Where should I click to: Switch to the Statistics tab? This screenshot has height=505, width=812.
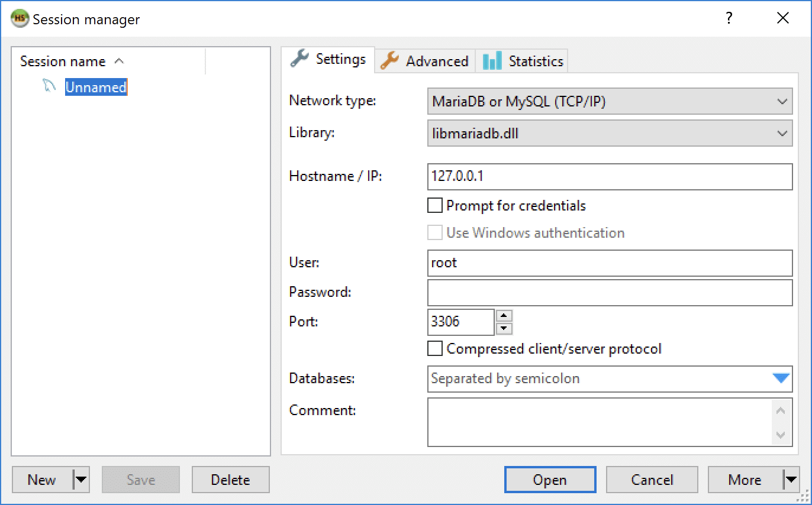pyautogui.click(x=531, y=60)
